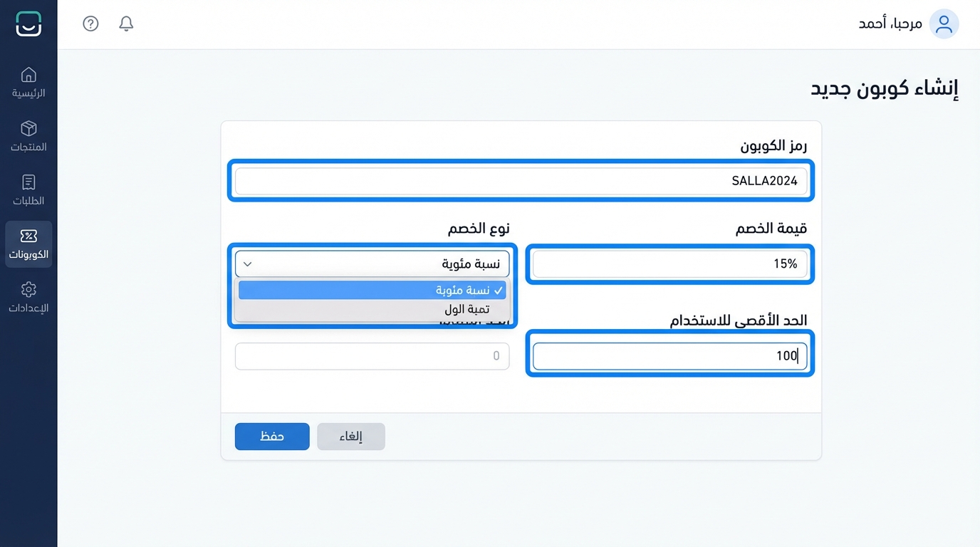Click the chevron arrow in discount type box

pyautogui.click(x=248, y=264)
